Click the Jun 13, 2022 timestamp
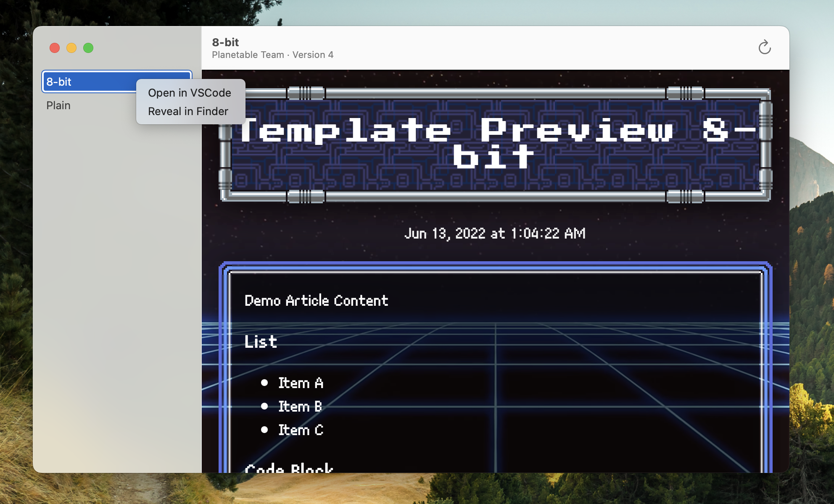The width and height of the screenshot is (834, 504). pos(496,234)
